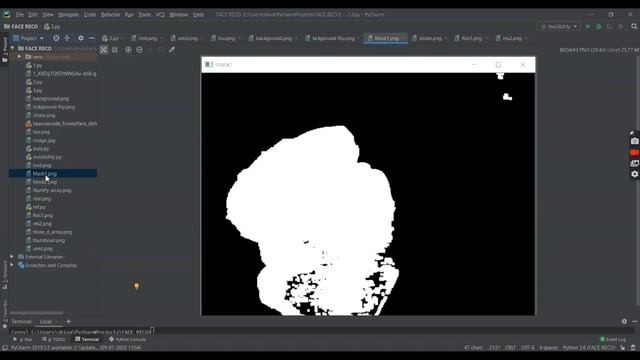Open Search Everywhere magnifier icon
640x360 pixels.
point(634,27)
